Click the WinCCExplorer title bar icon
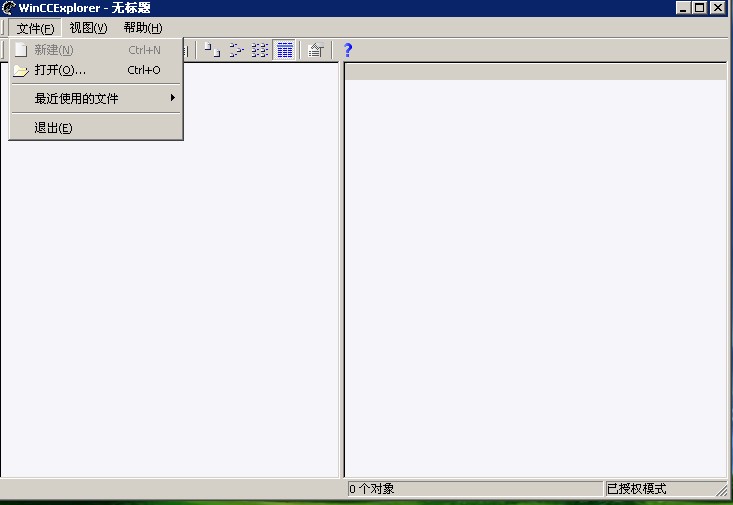Viewport: 733px width, 505px height. point(9,8)
